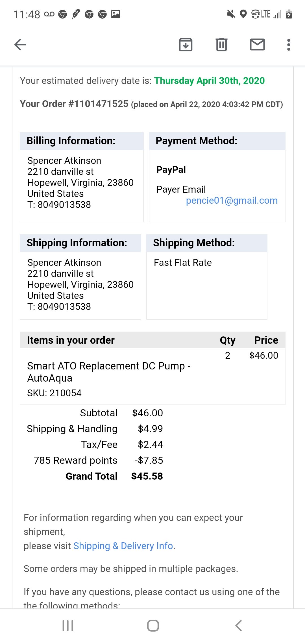The height and width of the screenshot is (644, 305).
Task: Tap the back arrow in the email toolbar
Action: click(x=20, y=45)
